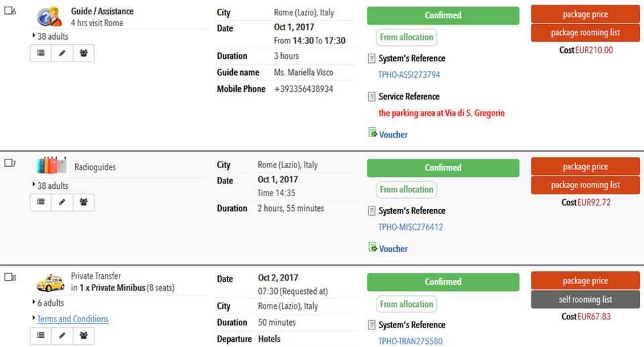Click the group icon under Radioguides

click(83, 202)
